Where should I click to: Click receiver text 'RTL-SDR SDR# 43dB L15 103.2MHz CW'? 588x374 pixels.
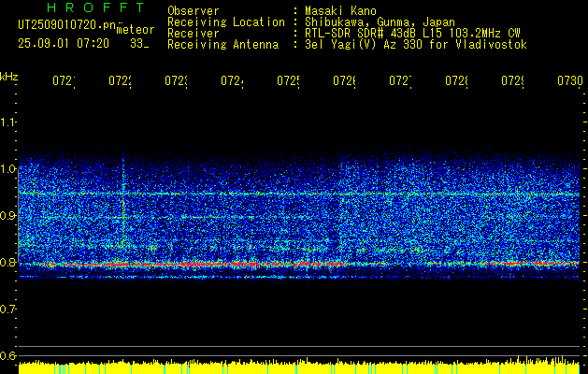pos(412,34)
